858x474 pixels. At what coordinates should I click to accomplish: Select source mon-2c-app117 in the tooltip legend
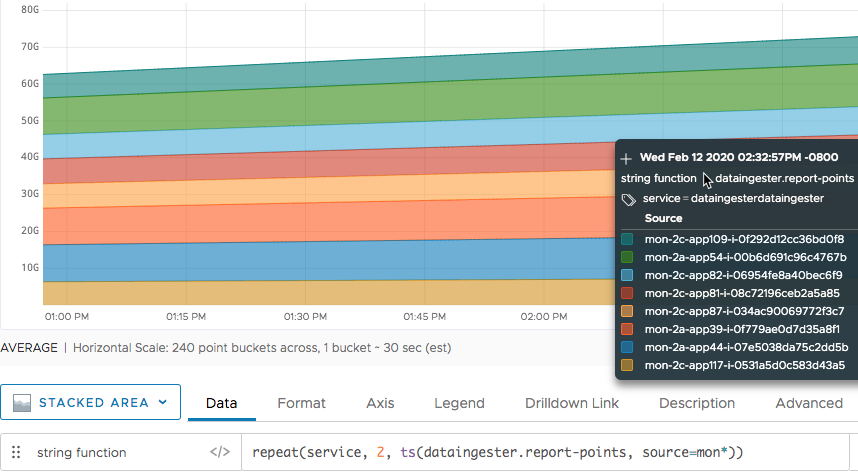(x=744, y=365)
